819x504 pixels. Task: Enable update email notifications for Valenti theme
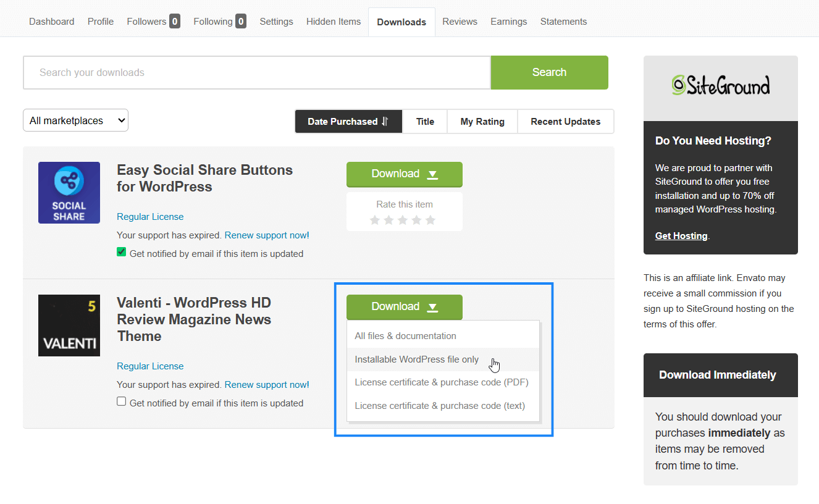[x=121, y=401]
